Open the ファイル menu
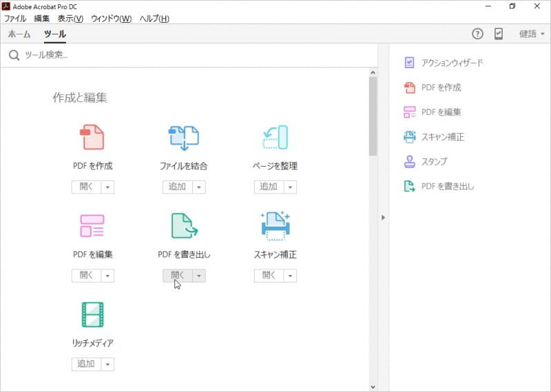The height and width of the screenshot is (392, 551). click(x=15, y=19)
